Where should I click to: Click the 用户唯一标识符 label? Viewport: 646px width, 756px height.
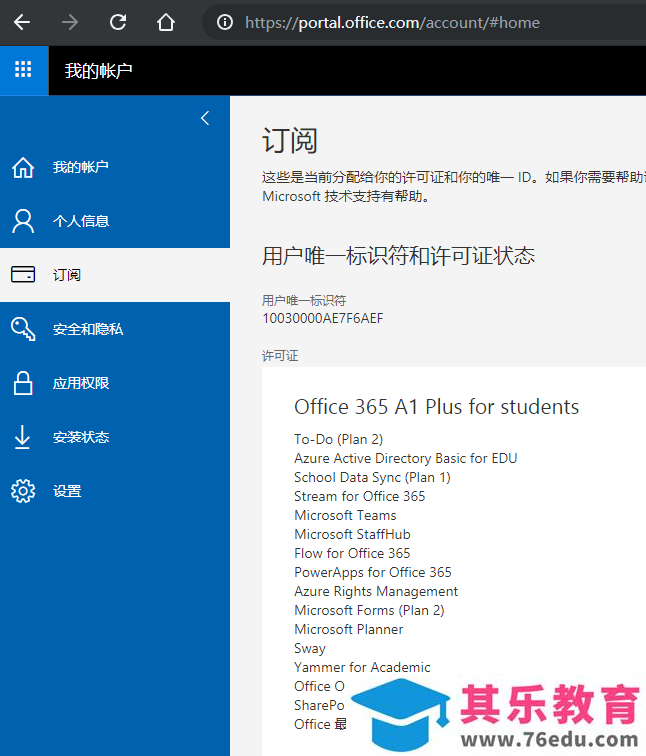304,301
